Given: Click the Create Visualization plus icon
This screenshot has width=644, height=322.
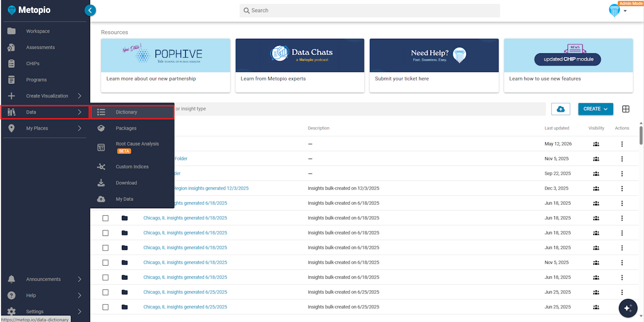Looking at the screenshot, I should point(12,96).
